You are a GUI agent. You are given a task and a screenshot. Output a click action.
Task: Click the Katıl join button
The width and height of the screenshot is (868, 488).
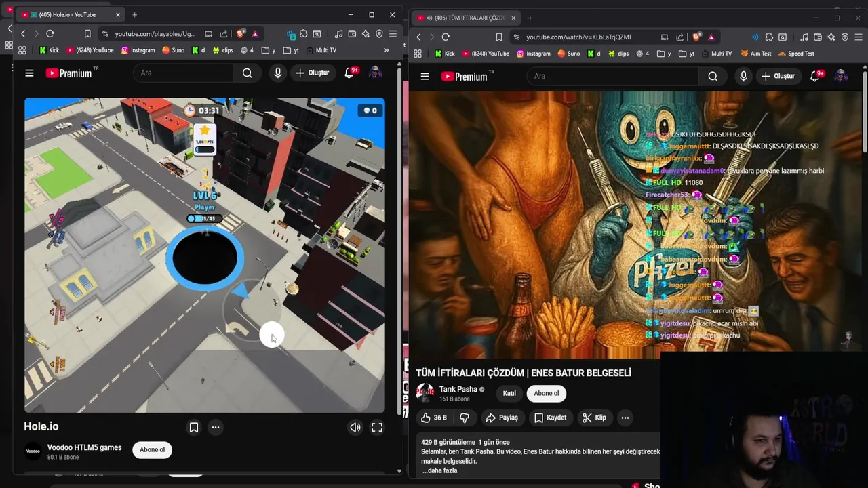(509, 393)
